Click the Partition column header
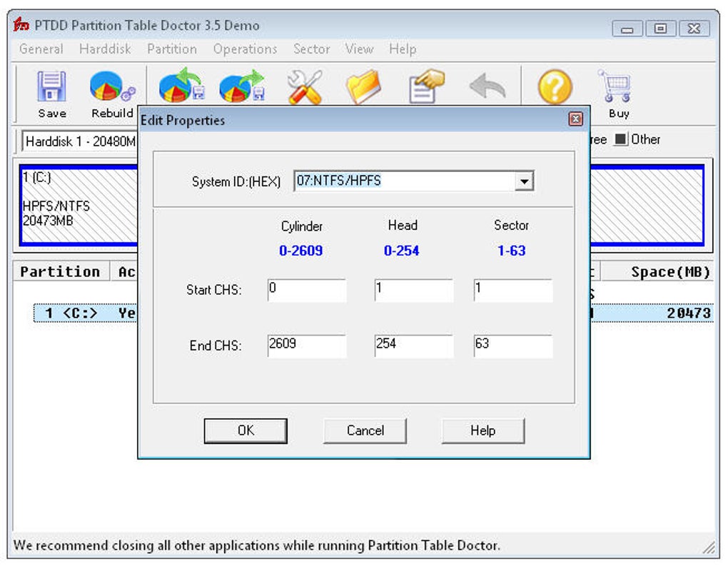 (61, 272)
